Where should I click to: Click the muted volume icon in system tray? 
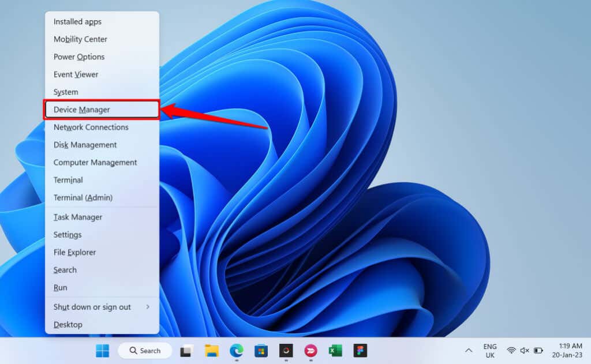pyautogui.click(x=525, y=350)
